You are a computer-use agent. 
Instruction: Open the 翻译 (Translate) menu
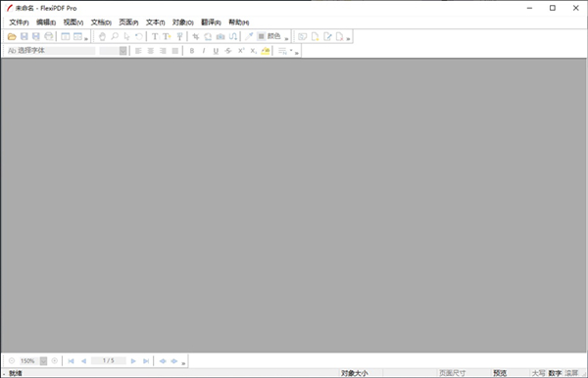(x=211, y=23)
